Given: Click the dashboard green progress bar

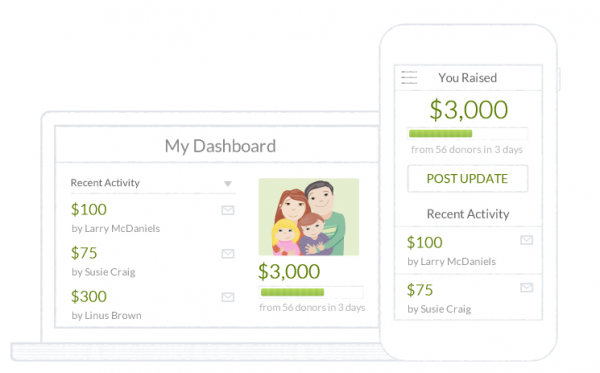Looking at the screenshot, I should [311, 292].
